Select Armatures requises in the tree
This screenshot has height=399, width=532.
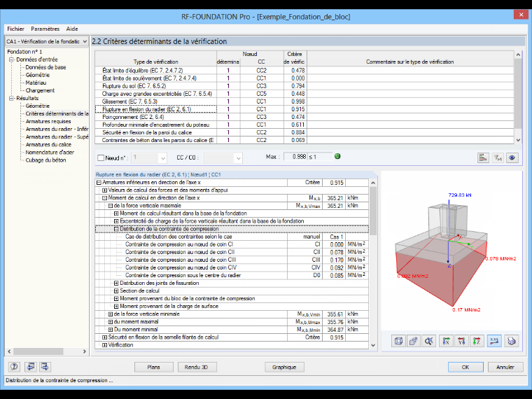[x=48, y=122]
